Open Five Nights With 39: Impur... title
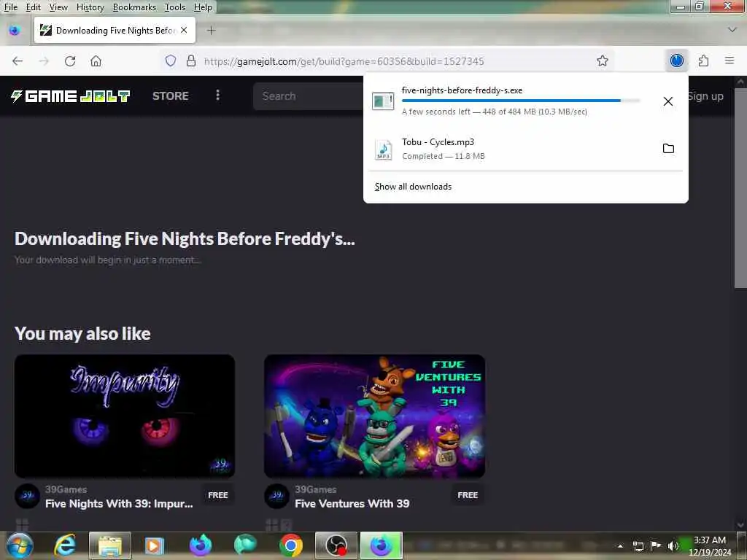747x560 pixels. tap(119, 503)
